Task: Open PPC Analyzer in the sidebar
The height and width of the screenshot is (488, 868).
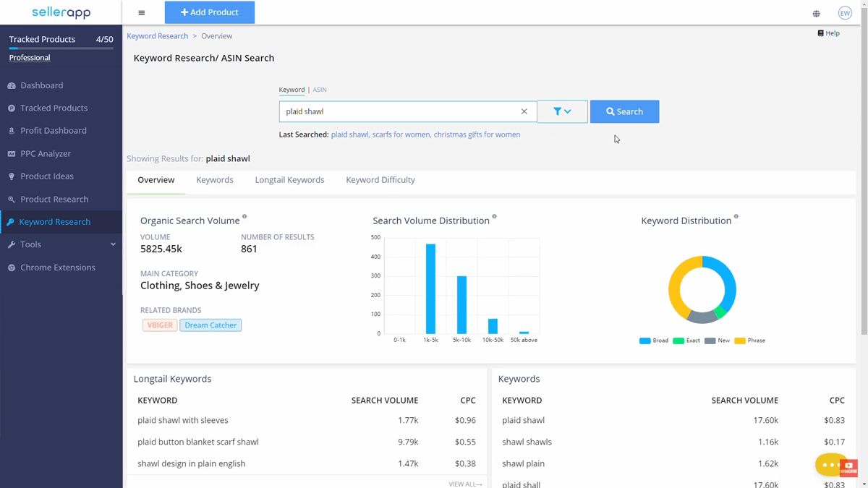Action: [x=46, y=154]
